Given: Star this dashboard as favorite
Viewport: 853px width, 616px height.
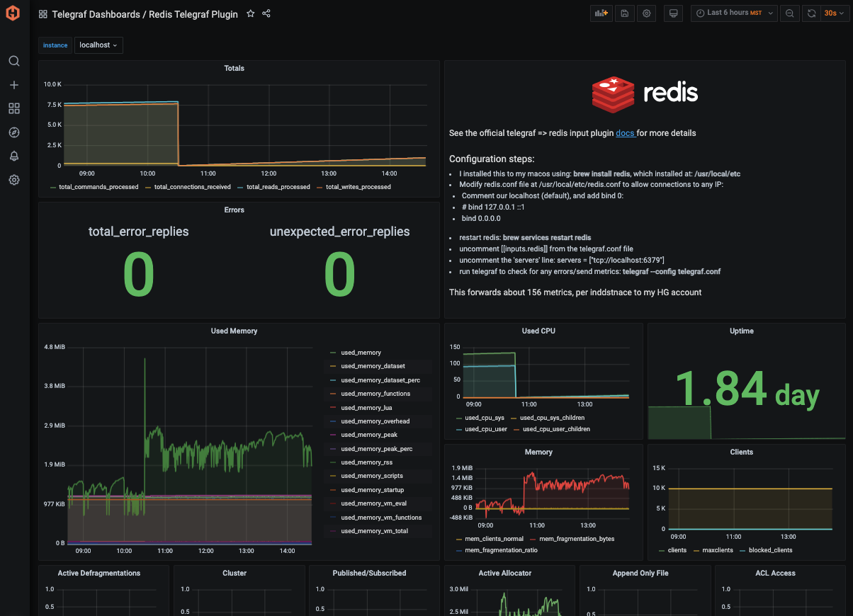Looking at the screenshot, I should tap(250, 13).
